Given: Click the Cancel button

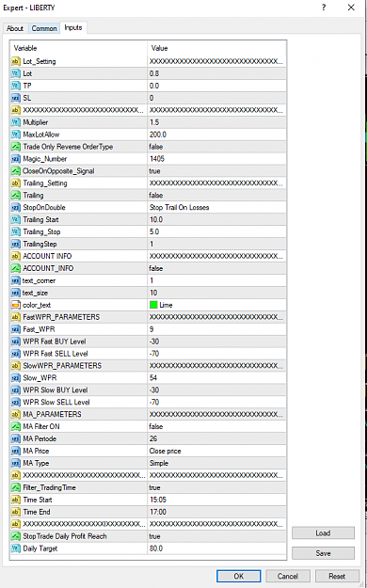Looking at the screenshot, I should click(x=288, y=576).
